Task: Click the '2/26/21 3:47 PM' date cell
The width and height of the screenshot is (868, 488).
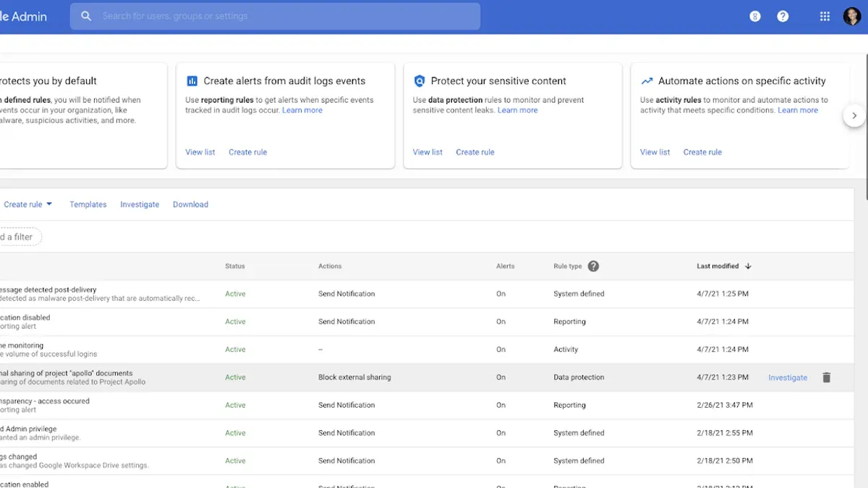Action: (x=725, y=405)
